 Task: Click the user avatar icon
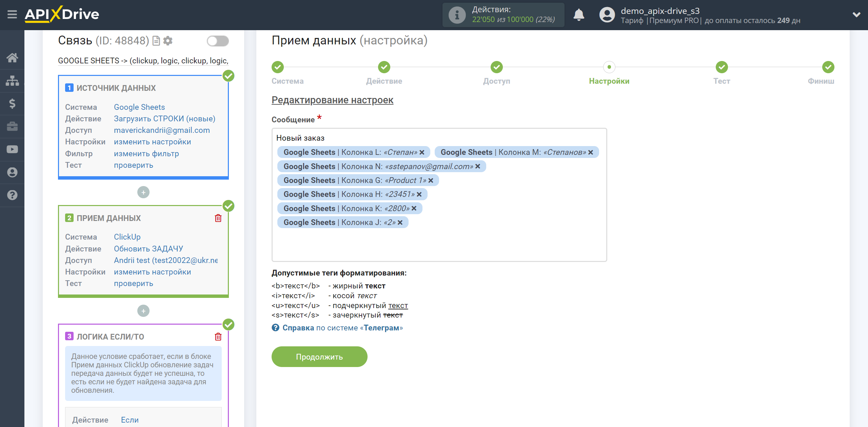pos(607,15)
